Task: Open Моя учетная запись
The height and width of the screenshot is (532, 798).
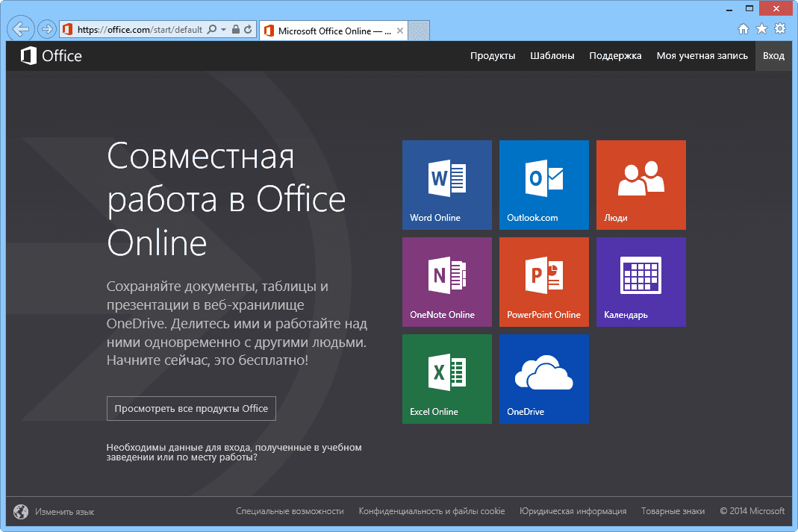Action: tap(702, 55)
